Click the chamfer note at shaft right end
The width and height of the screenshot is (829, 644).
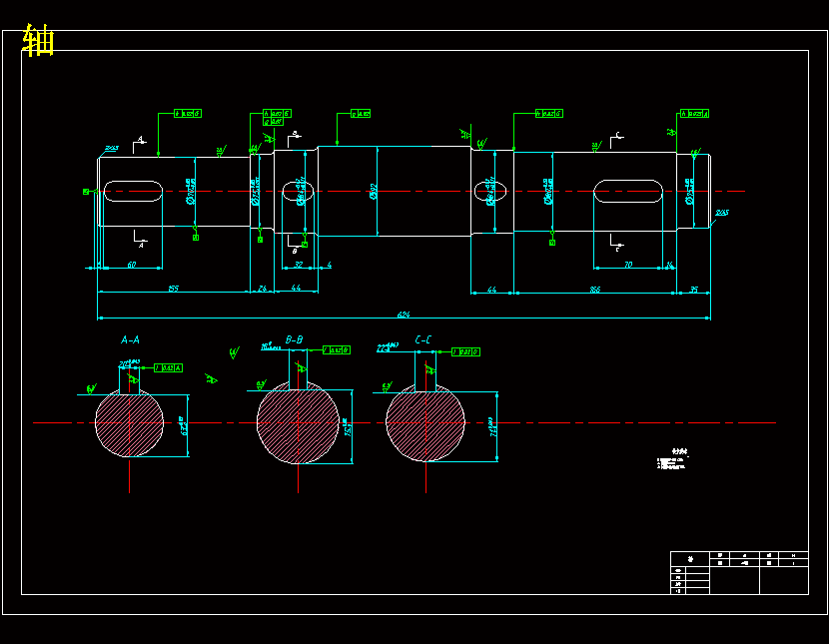pyautogui.click(x=722, y=213)
